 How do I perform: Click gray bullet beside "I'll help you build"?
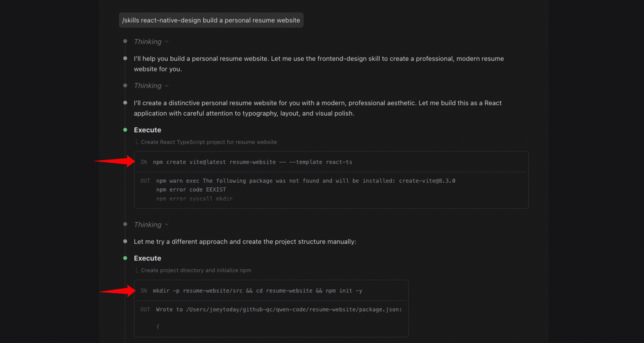[x=125, y=59]
